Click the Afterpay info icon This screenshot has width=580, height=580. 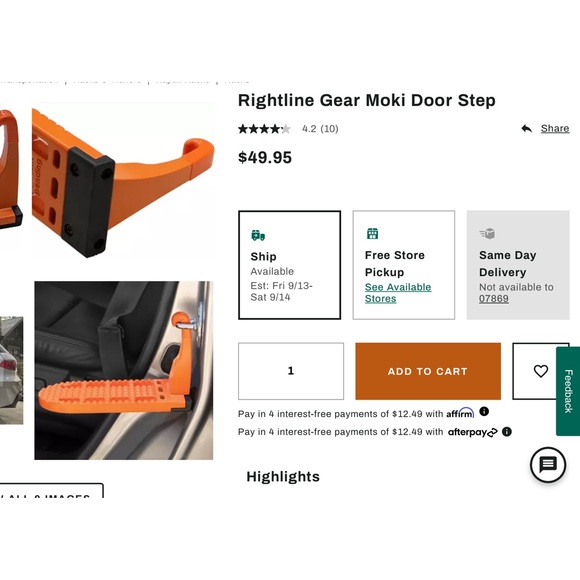[x=507, y=432]
